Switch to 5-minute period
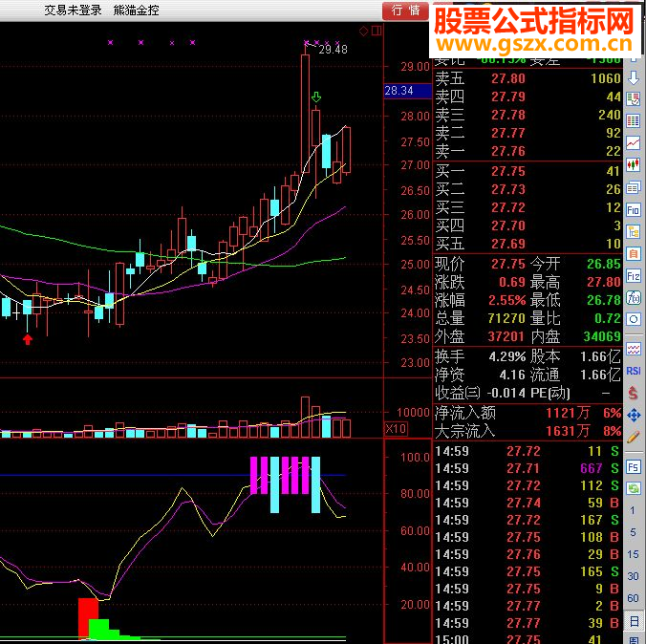646x644 pixels. (633, 532)
